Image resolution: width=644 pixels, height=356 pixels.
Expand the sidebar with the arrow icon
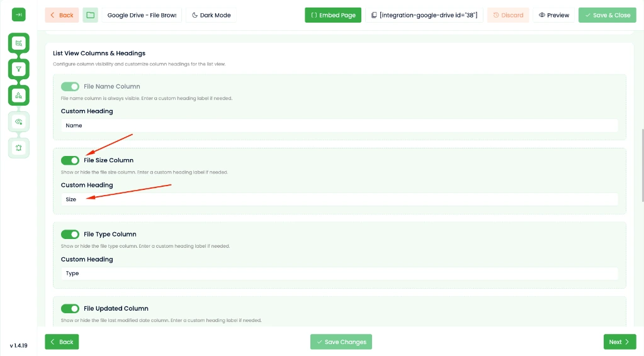coord(18,14)
